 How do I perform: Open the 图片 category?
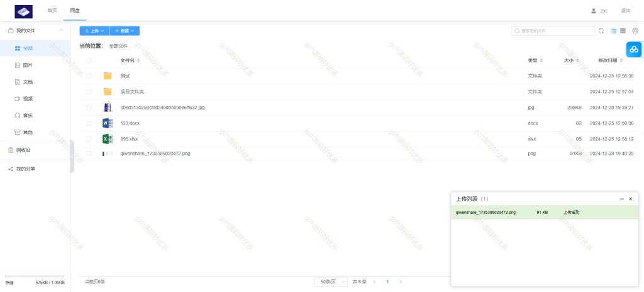tap(35, 65)
